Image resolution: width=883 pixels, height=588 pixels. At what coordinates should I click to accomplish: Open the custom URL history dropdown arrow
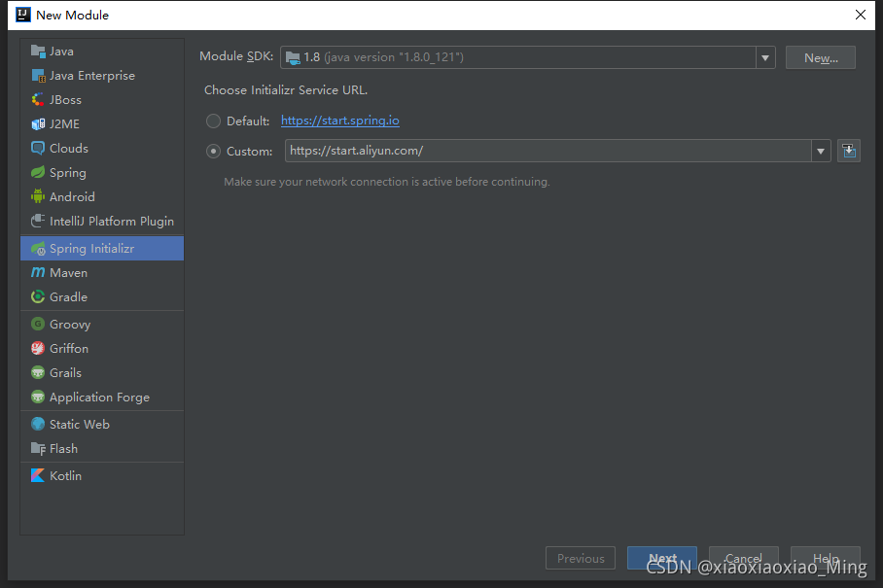pyautogui.click(x=821, y=151)
